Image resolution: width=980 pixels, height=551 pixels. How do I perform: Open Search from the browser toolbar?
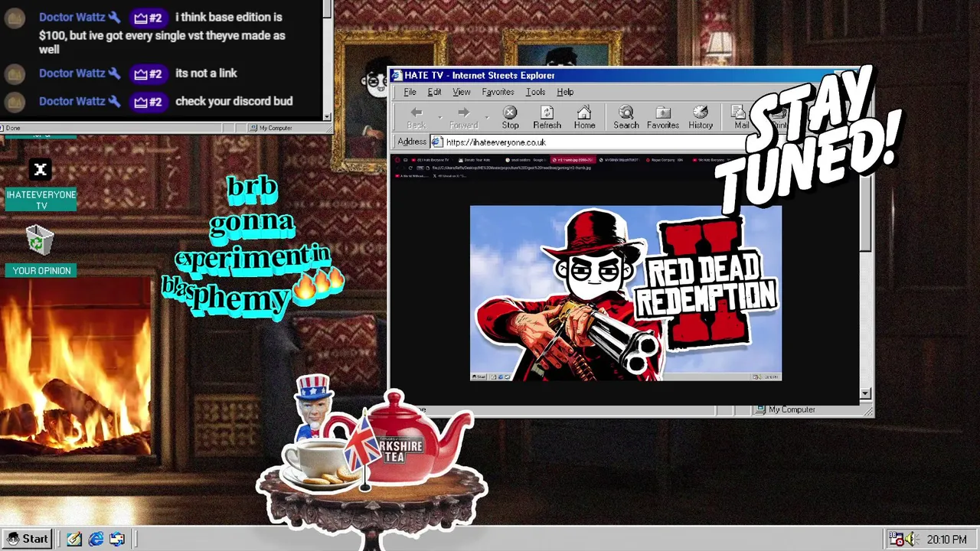[626, 118]
